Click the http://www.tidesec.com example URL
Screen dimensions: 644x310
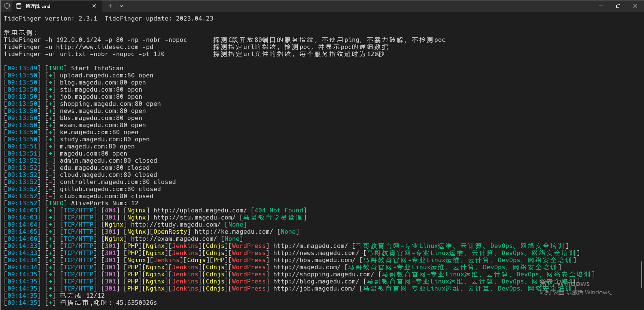(x=97, y=47)
